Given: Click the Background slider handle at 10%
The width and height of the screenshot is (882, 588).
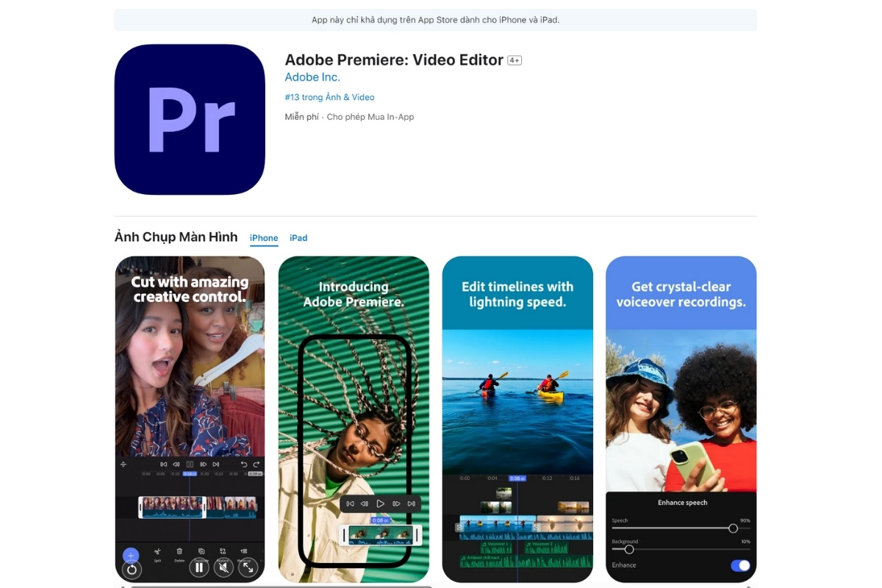Looking at the screenshot, I should (x=629, y=549).
